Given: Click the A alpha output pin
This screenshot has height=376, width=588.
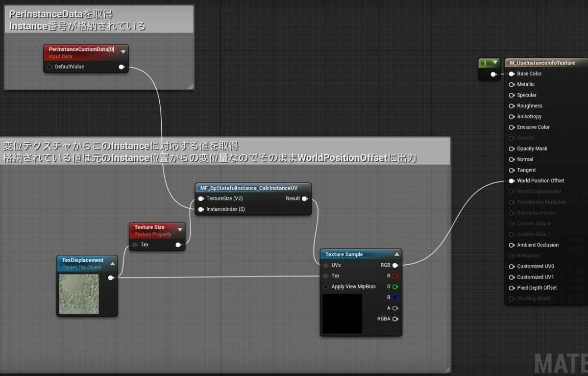Looking at the screenshot, I should [x=395, y=308].
